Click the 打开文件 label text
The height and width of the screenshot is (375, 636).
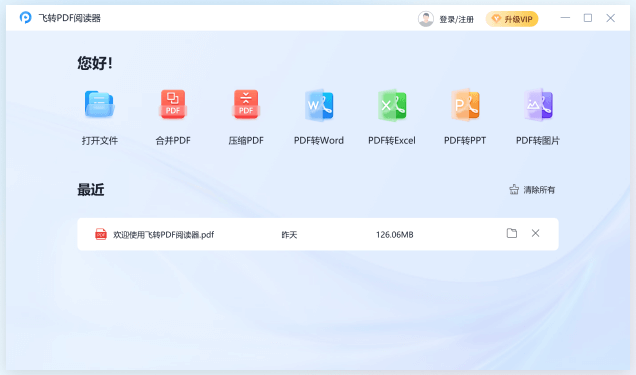click(100, 141)
